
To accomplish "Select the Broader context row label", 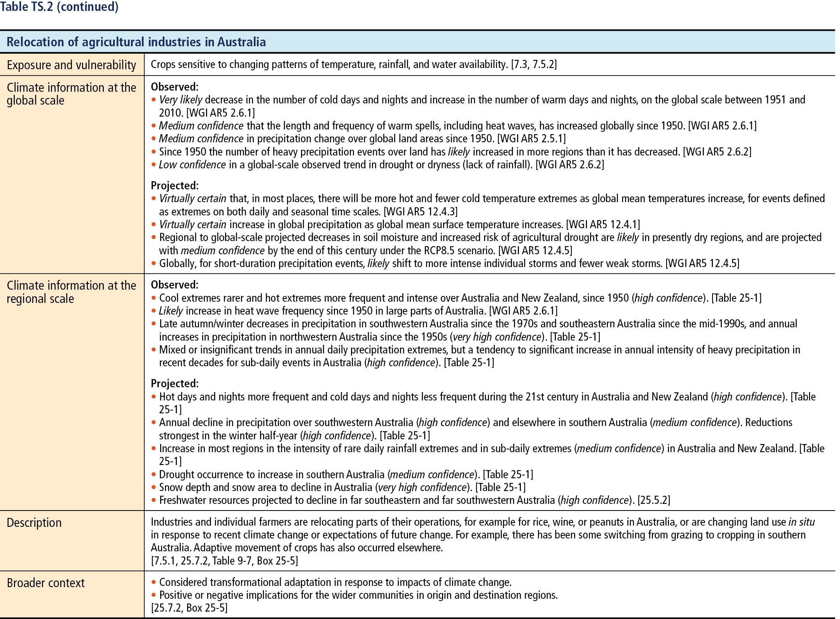I will click(45, 583).
